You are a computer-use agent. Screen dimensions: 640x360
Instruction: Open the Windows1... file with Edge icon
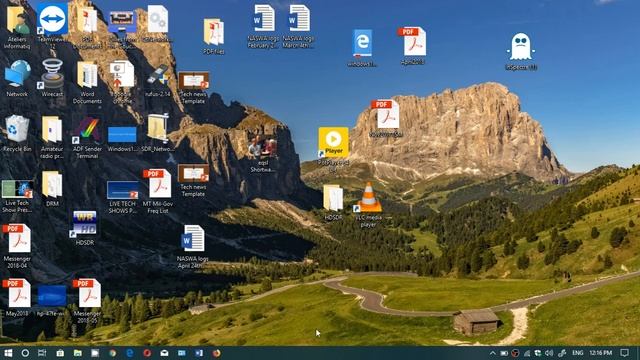pos(362,48)
